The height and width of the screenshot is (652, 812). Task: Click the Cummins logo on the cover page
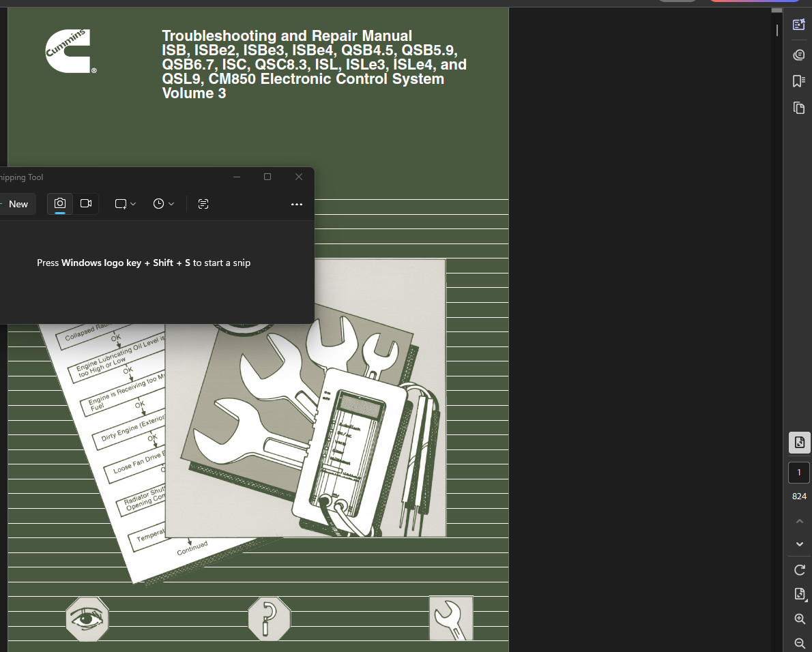(70, 50)
